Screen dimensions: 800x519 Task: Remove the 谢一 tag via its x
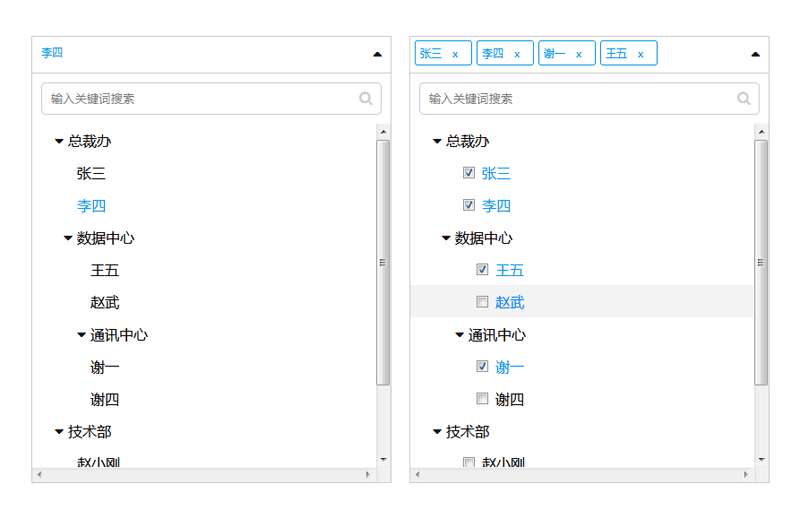click(x=579, y=54)
